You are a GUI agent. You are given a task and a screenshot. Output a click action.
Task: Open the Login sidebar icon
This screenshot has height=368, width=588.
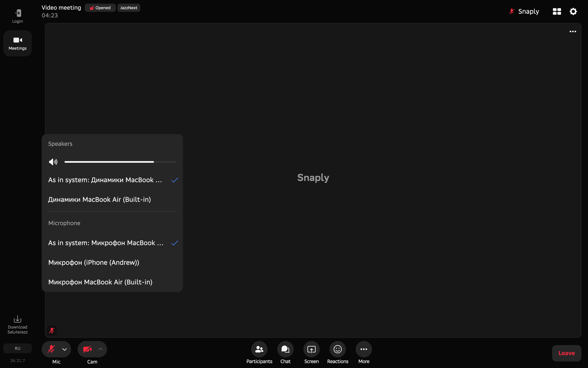point(18,16)
